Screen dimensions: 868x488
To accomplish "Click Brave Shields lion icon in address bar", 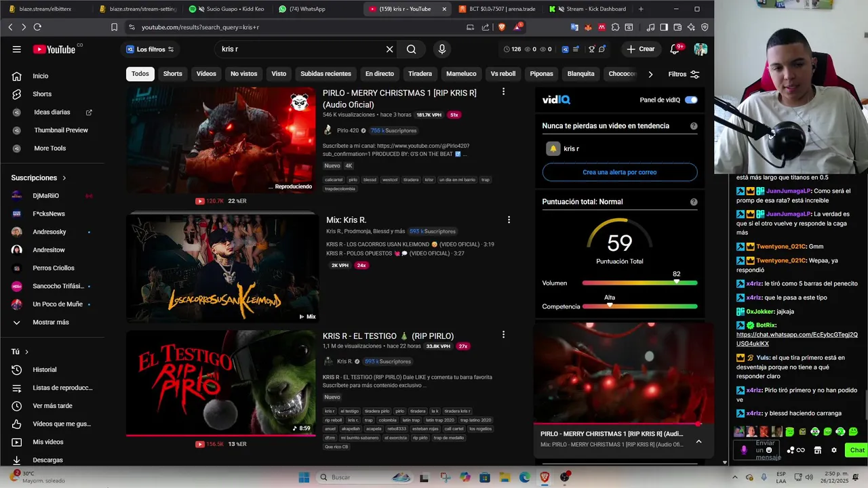I will 502,27.
